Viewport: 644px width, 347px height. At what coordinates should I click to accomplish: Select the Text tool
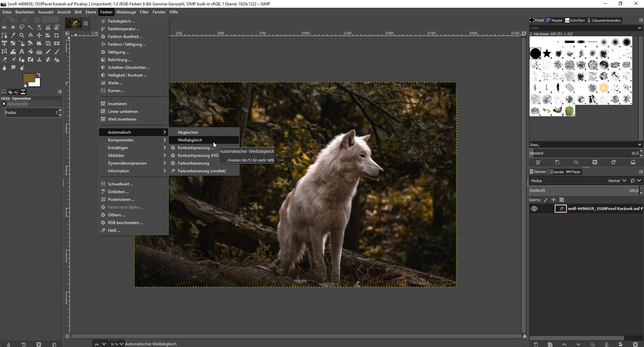click(22, 51)
